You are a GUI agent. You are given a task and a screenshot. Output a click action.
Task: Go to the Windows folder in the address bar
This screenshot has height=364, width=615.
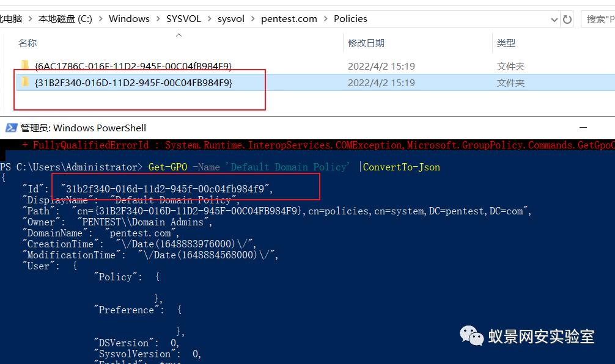coord(129,19)
